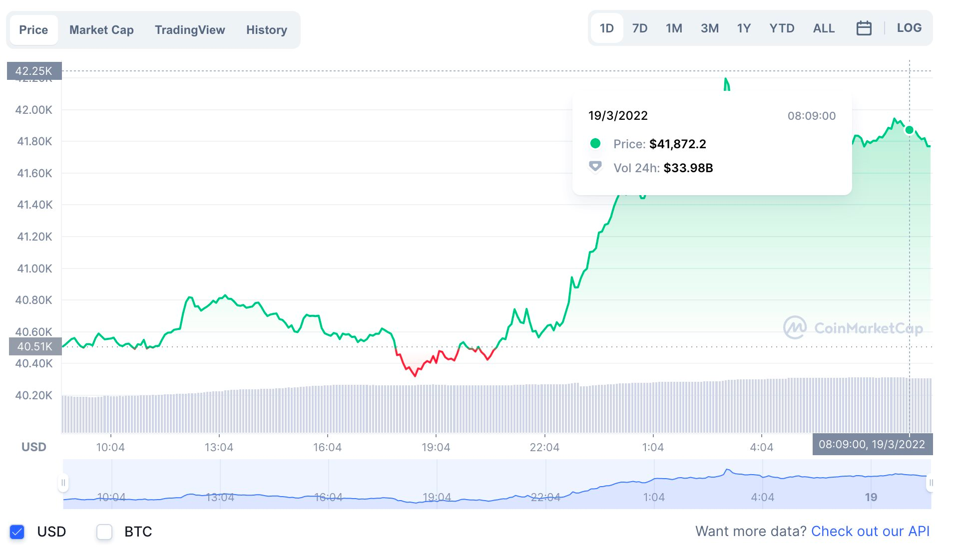Open the Check out our API link
Image resolution: width=958 pixels, height=560 pixels.
click(870, 531)
